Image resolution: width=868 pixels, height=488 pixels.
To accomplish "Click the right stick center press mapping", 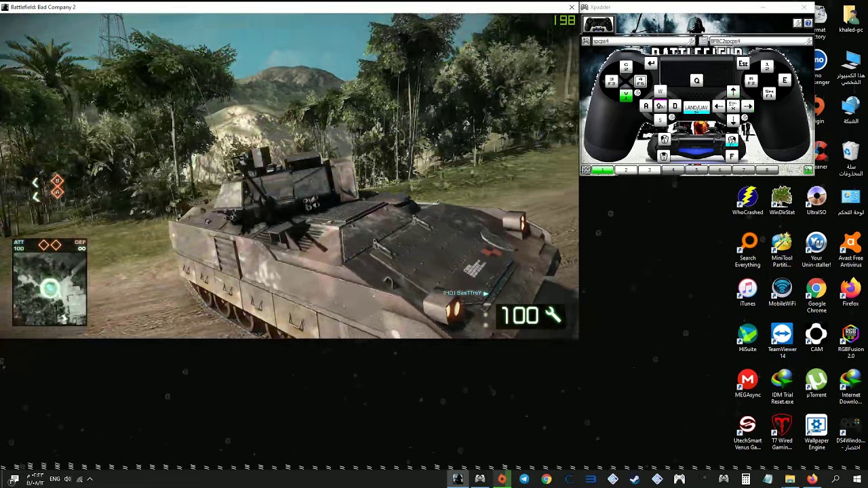I will (x=733, y=106).
